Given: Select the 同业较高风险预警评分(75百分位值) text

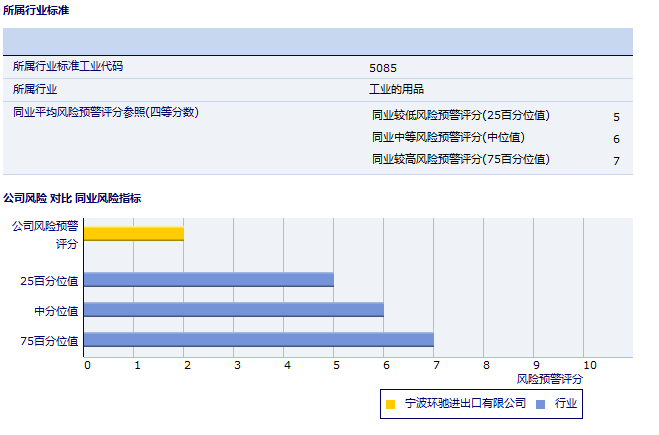Looking at the screenshot, I should (460, 159).
